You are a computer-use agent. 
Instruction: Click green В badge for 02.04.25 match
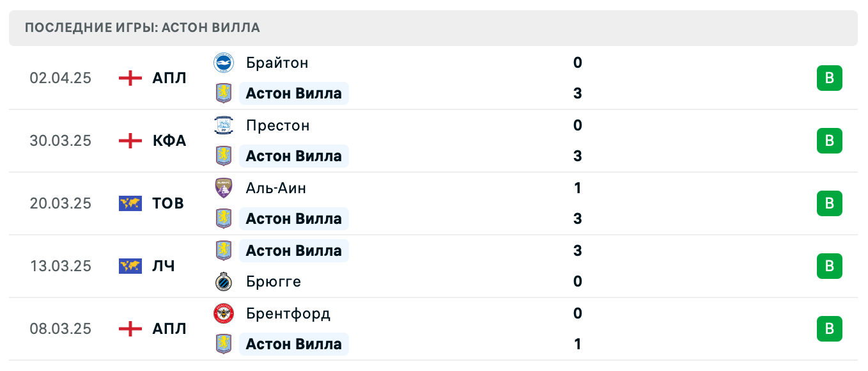tap(829, 78)
